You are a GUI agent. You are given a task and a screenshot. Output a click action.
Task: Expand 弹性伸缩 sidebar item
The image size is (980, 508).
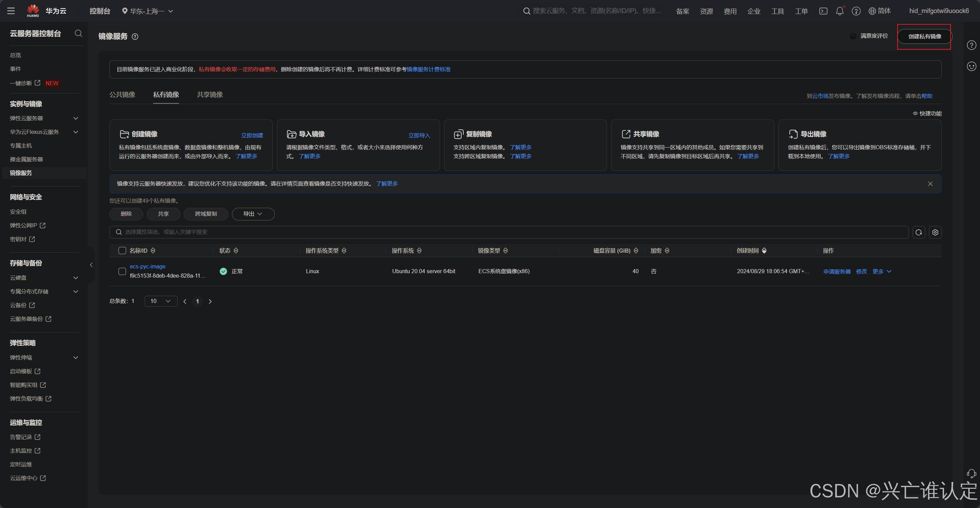click(76, 358)
